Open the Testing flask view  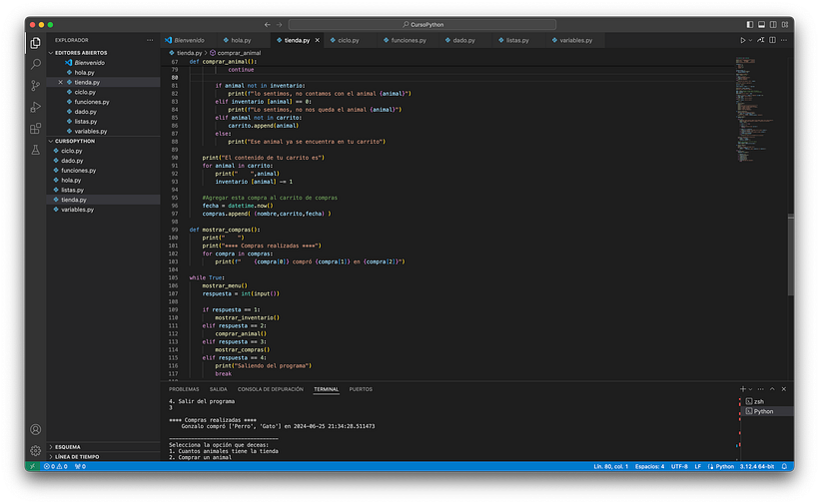36,151
